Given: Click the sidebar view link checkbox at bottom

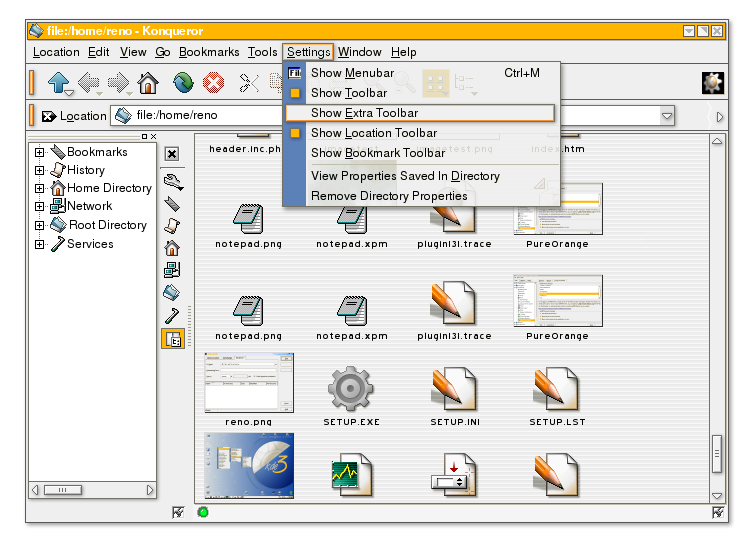Looking at the screenshot, I should [x=178, y=513].
